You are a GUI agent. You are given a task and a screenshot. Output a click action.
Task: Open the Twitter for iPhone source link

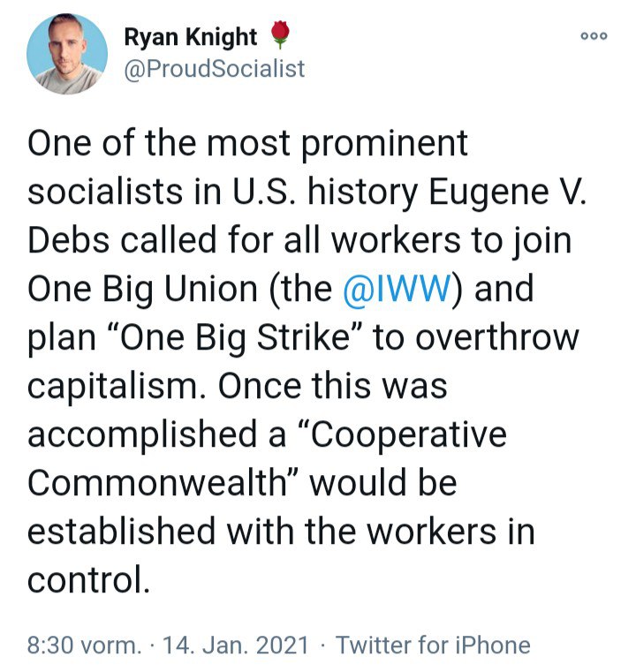433,646
